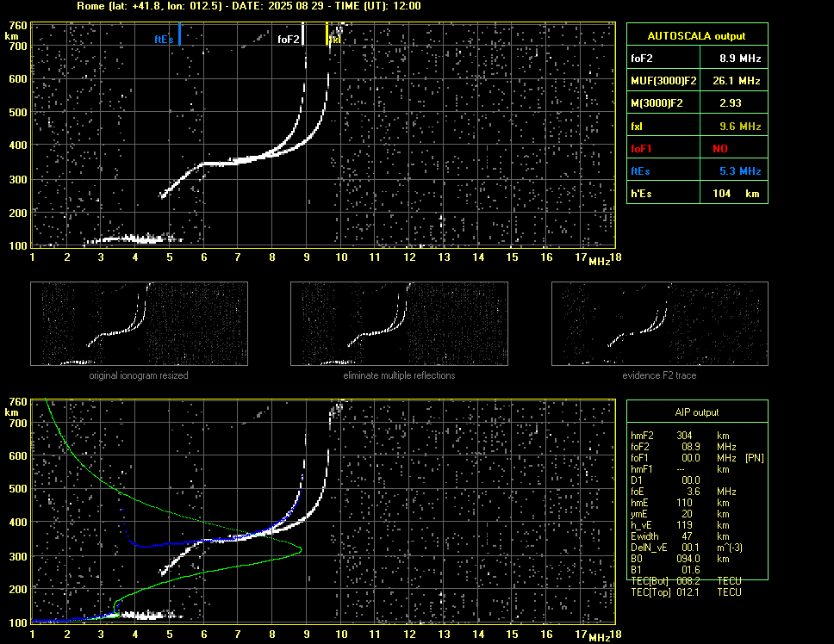Click the 'hmF2 304 km' row

(679, 436)
